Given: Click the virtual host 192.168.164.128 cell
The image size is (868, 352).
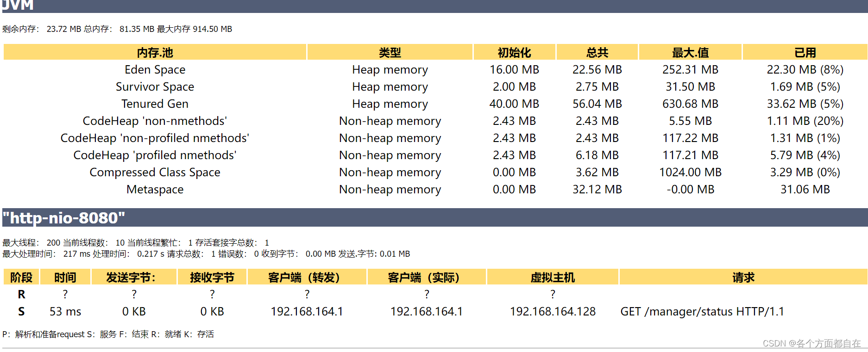Looking at the screenshot, I should pos(553,311).
